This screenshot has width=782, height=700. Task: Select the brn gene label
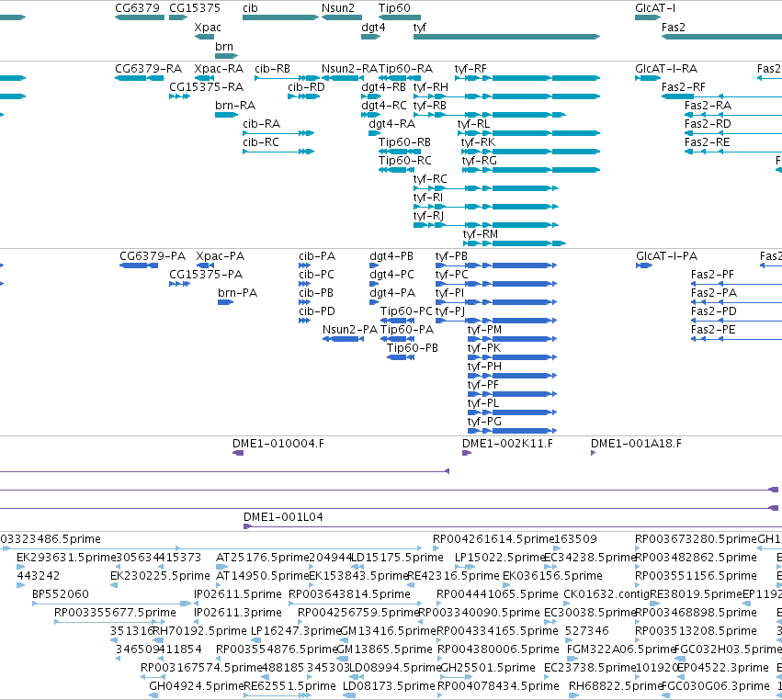tap(224, 46)
